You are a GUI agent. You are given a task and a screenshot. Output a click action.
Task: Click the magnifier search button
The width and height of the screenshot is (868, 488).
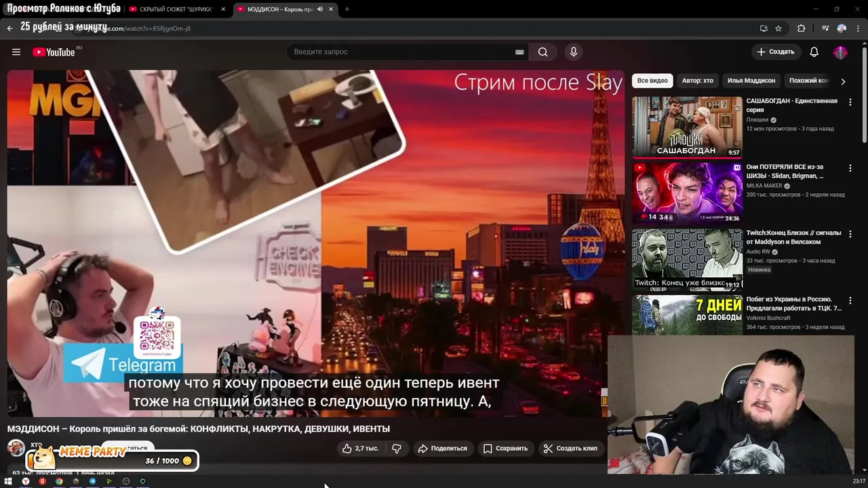pos(542,52)
